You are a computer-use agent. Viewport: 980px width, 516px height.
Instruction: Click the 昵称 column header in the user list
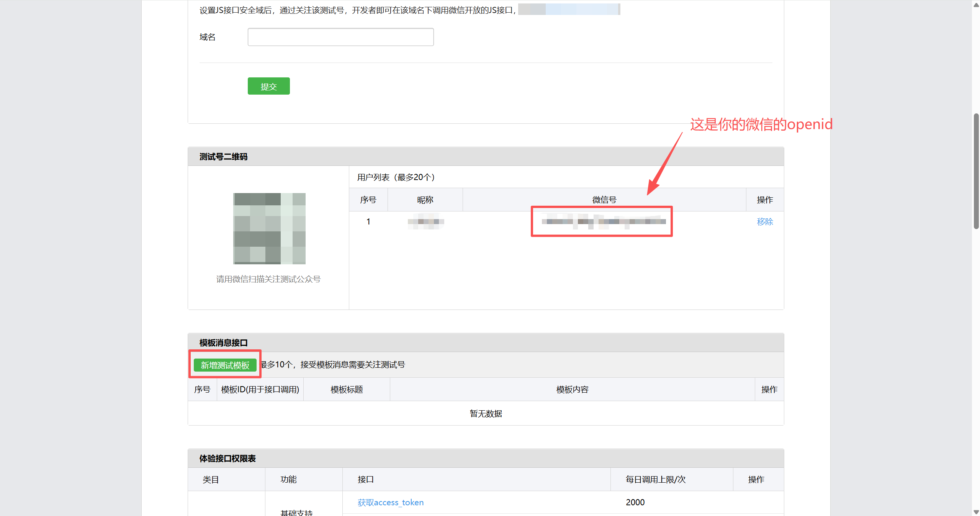coord(425,200)
